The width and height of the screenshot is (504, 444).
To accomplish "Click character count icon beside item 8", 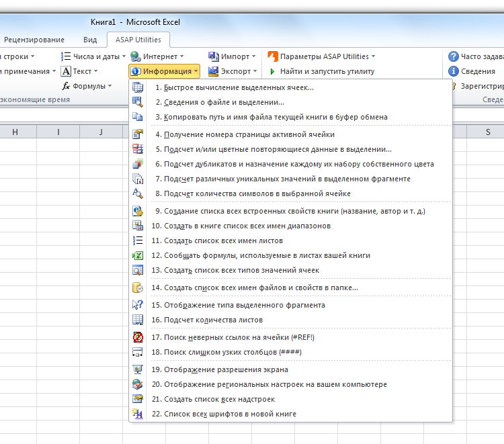I will pos(138,193).
